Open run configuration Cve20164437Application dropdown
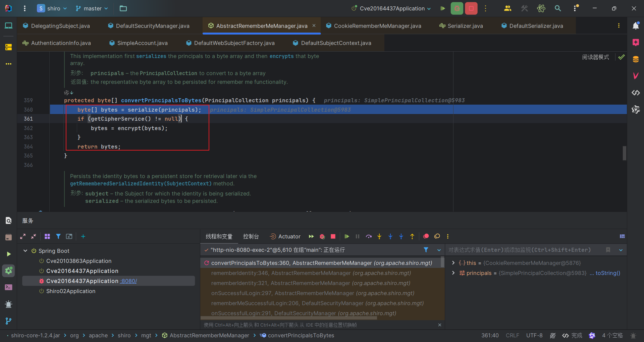The height and width of the screenshot is (342, 644). click(x=391, y=8)
